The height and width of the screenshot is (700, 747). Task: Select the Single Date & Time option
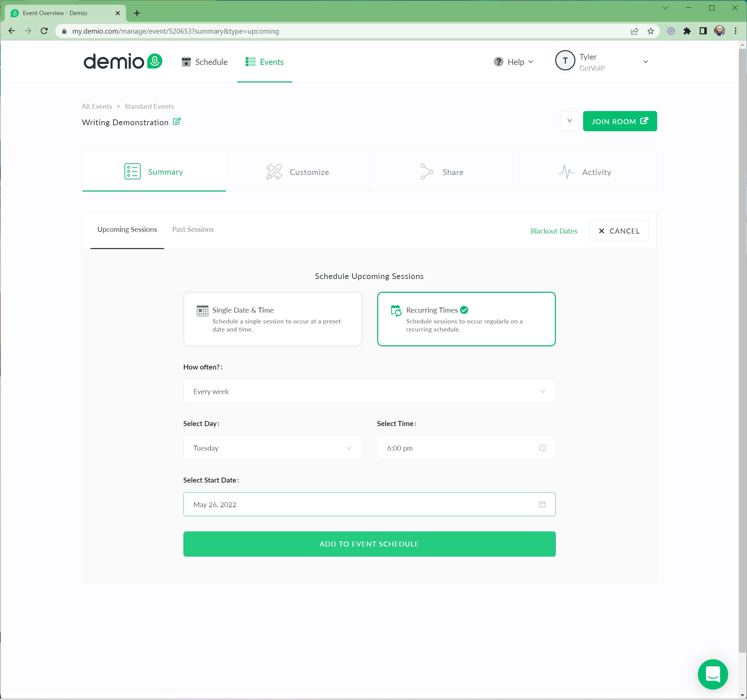[x=272, y=318]
